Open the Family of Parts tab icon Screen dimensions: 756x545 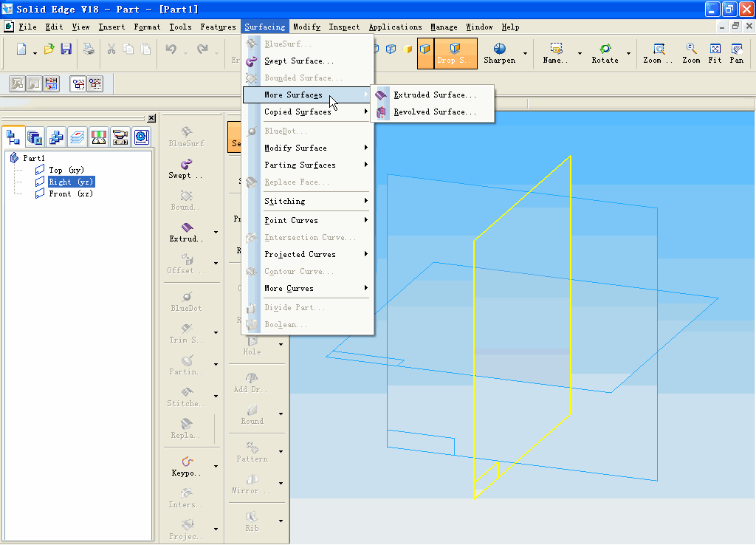pos(56,137)
